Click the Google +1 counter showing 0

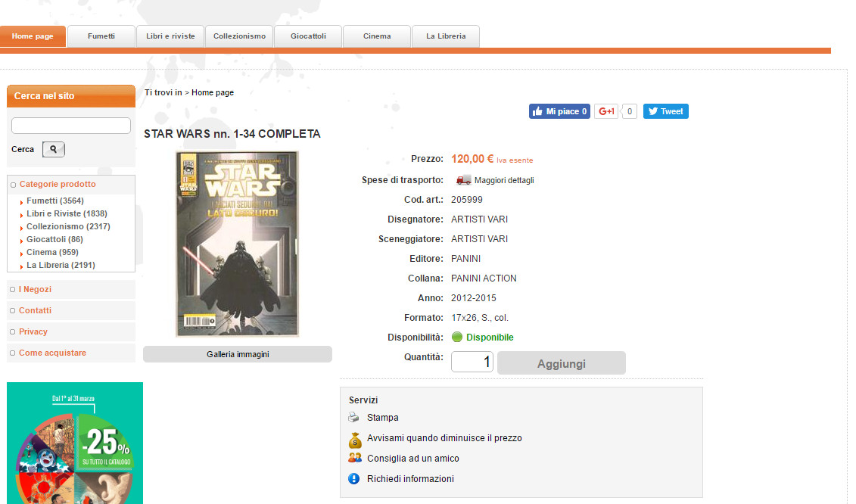pos(630,111)
